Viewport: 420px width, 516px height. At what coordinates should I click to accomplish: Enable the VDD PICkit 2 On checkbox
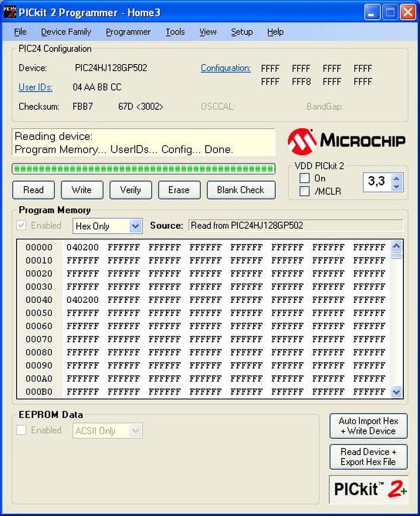click(305, 178)
